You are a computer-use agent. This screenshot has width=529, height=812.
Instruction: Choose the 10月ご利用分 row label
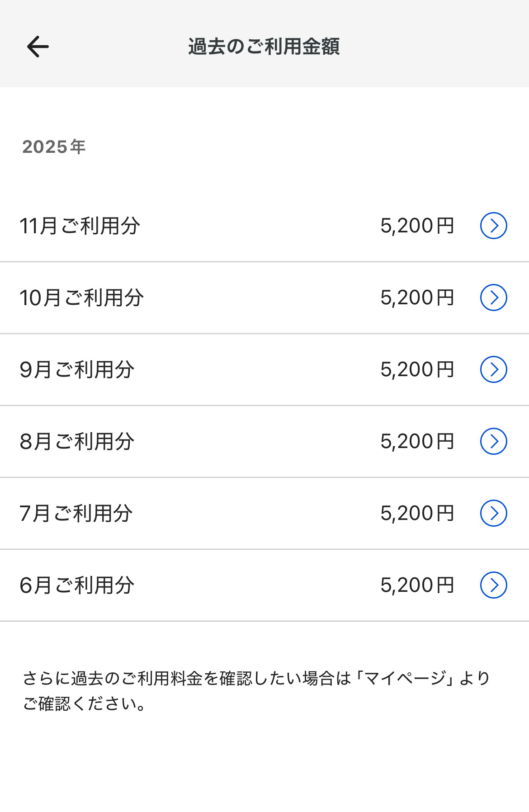[x=82, y=297]
